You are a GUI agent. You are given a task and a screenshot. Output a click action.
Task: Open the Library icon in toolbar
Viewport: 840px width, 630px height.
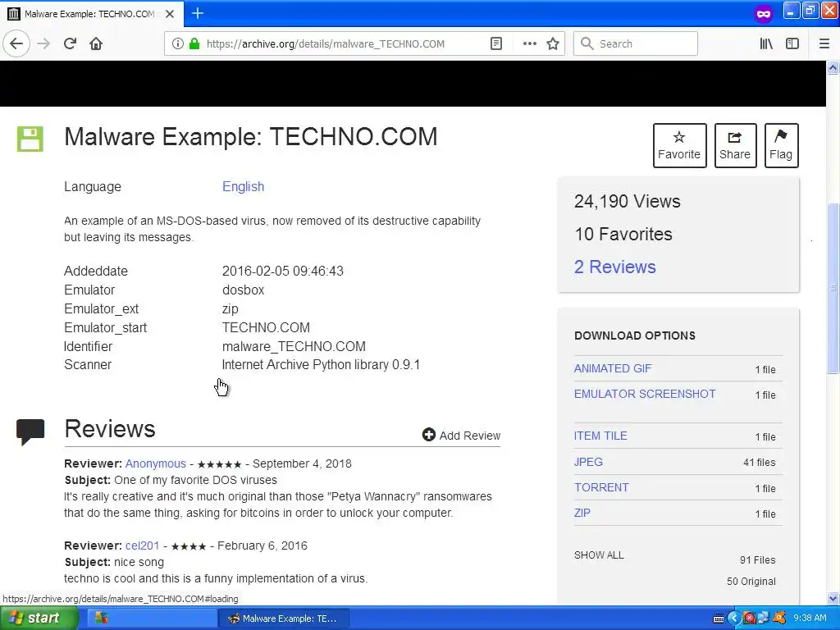coord(766,43)
